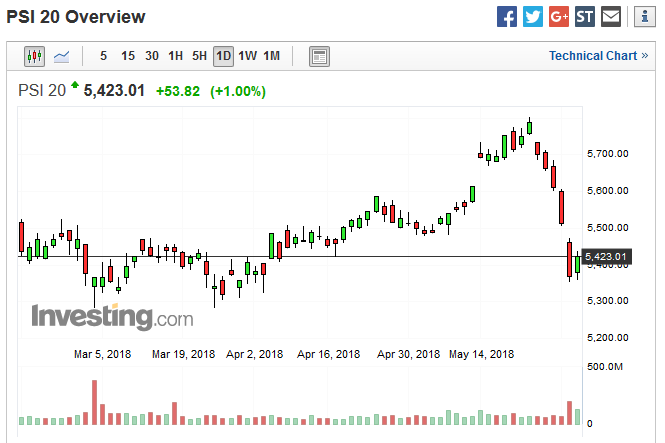Click the 5,600.00 axis label

(607, 190)
